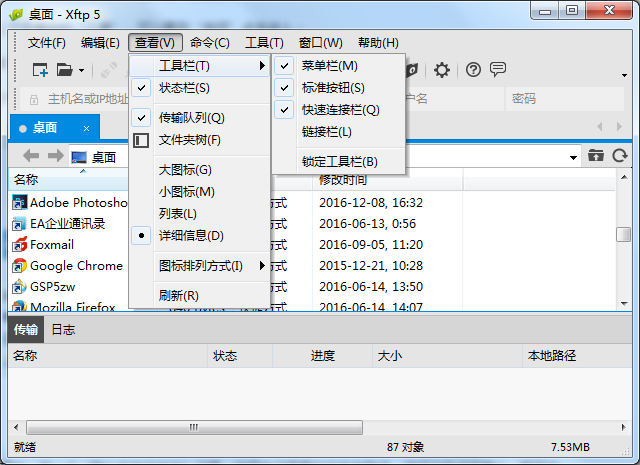Select the 详细信息(D) view radio option
640x465 pixels.
pyautogui.click(x=191, y=236)
